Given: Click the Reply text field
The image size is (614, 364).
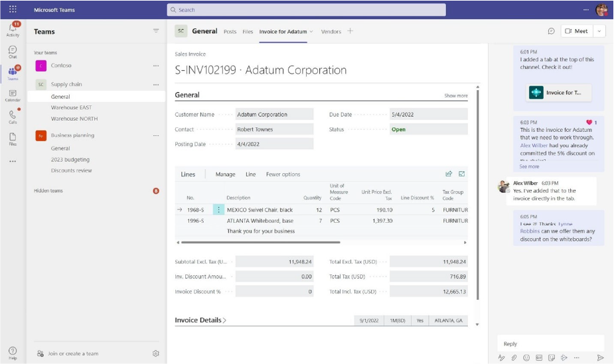Looking at the screenshot, I should click(550, 343).
